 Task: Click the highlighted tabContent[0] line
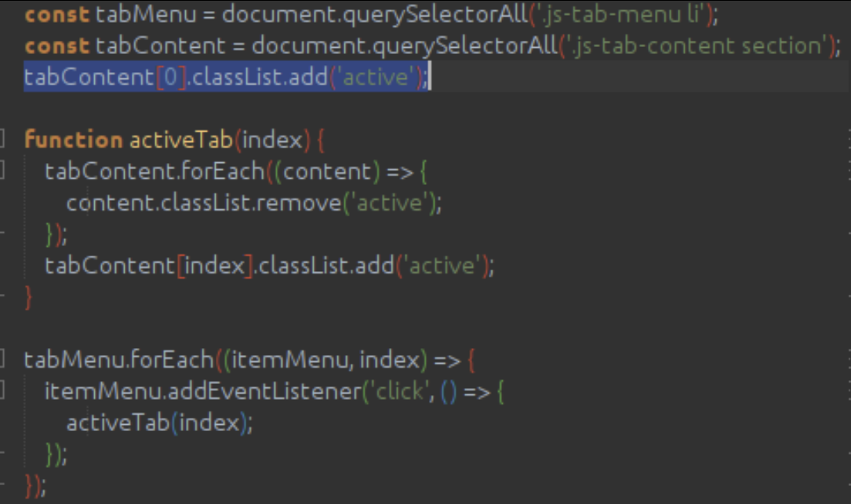coord(226,78)
